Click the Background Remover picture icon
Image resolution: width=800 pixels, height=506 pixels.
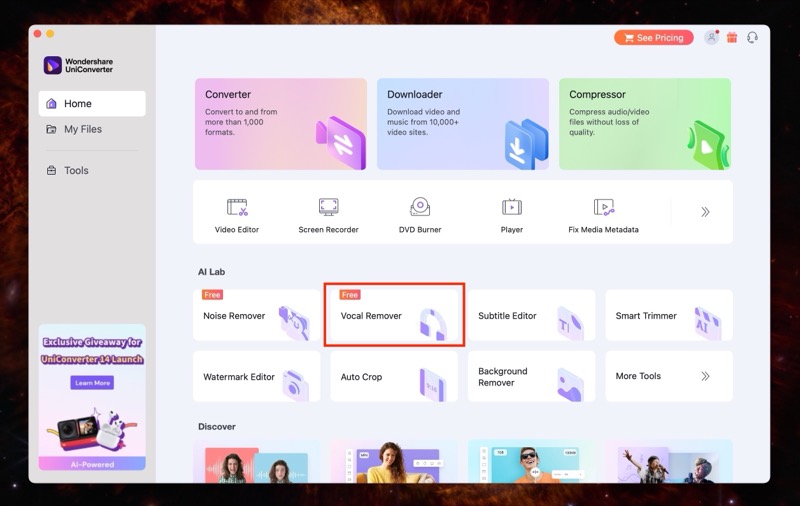pyautogui.click(x=570, y=385)
